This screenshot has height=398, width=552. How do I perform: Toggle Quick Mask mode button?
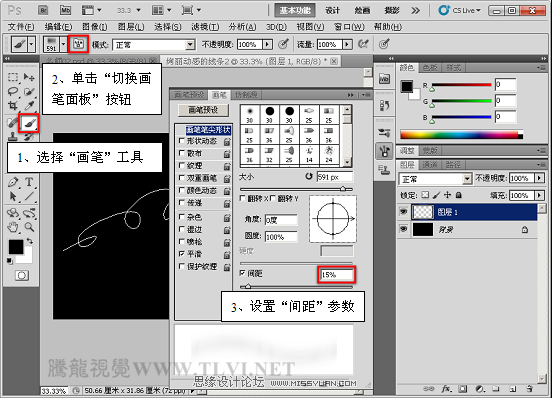[22, 275]
